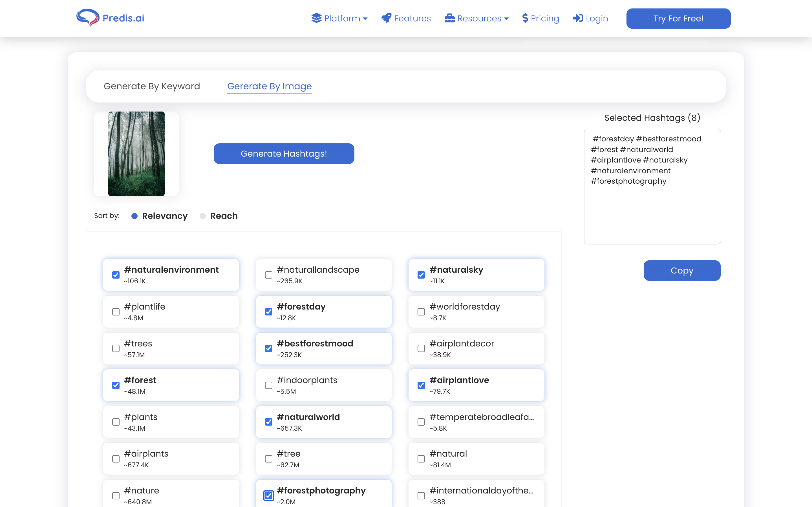Viewport: 812px width, 507px height.
Task: Select Relevancy sort radio button
Action: pos(134,216)
